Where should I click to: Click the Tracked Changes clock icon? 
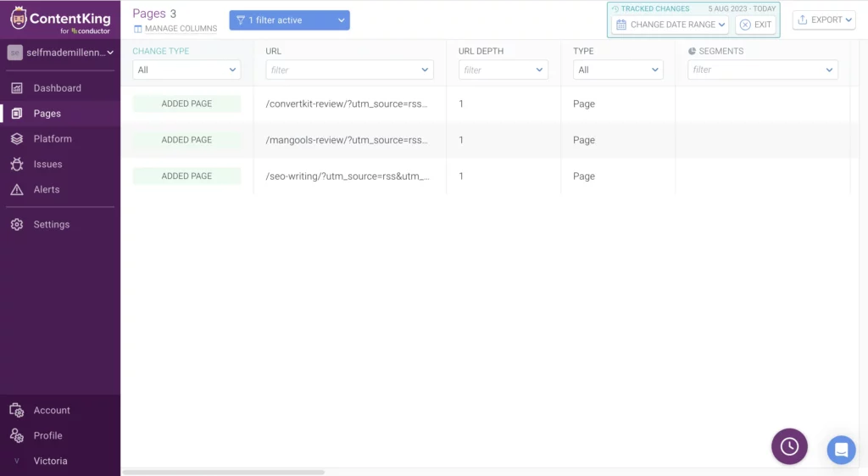[x=615, y=8]
